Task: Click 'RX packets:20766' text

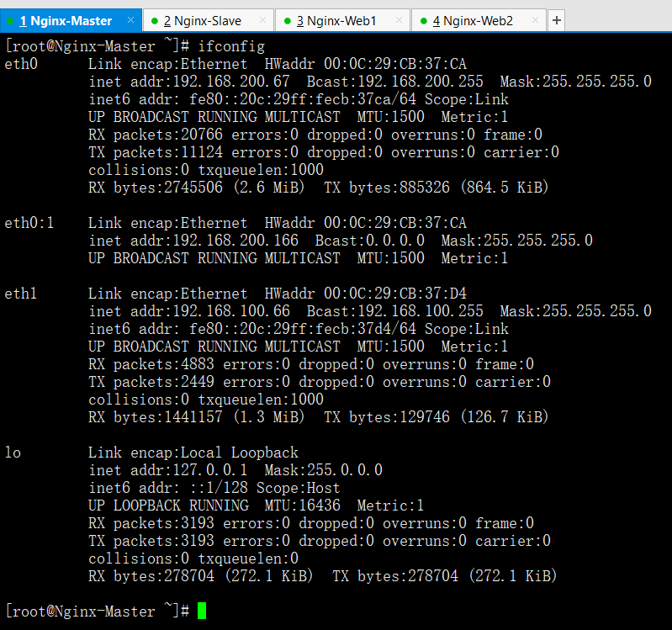Action: (x=156, y=135)
